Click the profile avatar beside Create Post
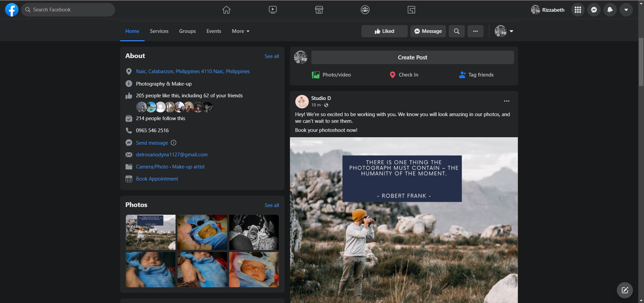The image size is (644, 303). pos(301,57)
